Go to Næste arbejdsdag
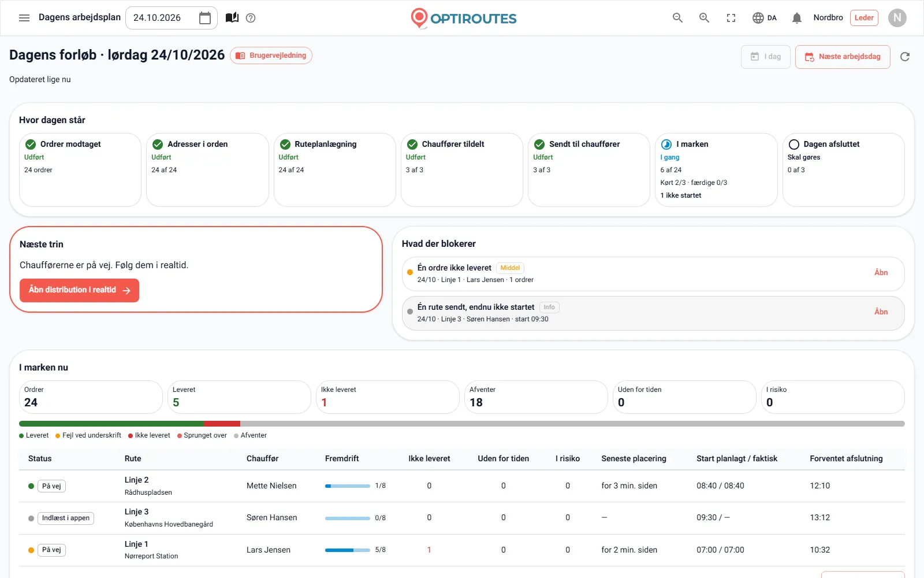Screen dimensions: 924x578 (843, 57)
